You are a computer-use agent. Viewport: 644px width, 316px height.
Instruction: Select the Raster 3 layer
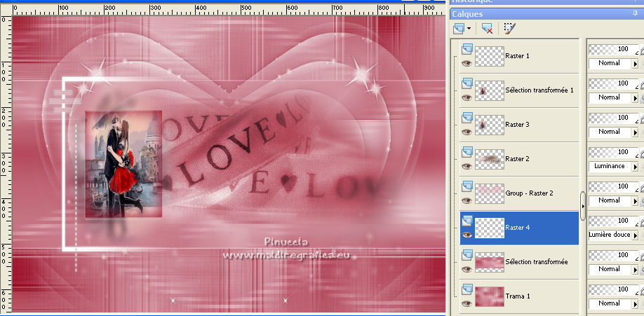pyautogui.click(x=517, y=125)
